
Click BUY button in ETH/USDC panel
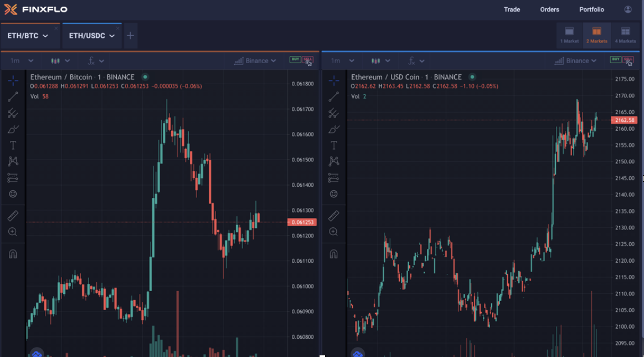click(615, 59)
